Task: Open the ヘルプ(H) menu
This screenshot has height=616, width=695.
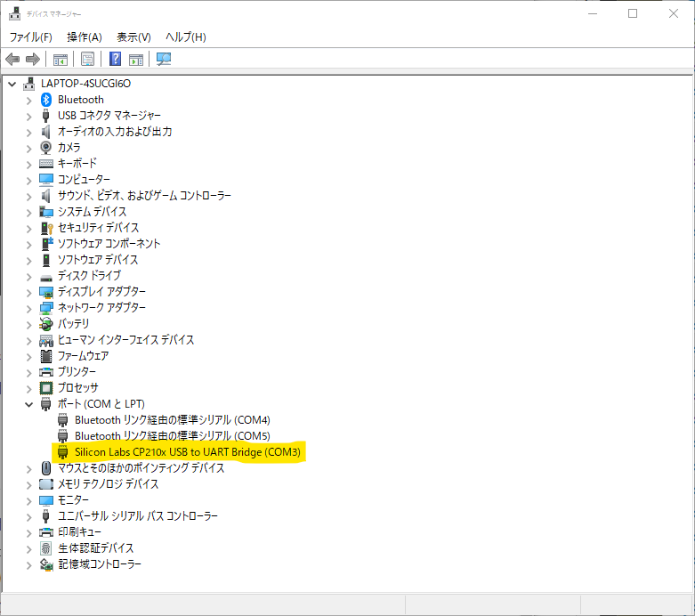Action: click(186, 36)
